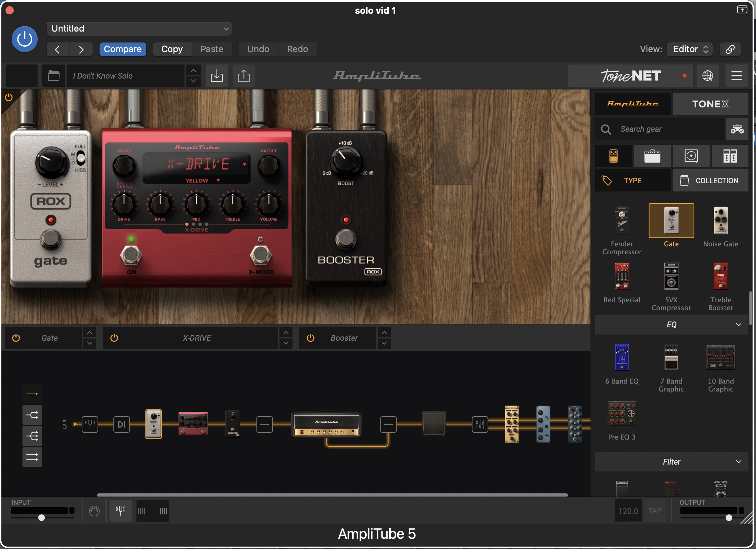Open the preset browser folder icon
The image size is (756, 549).
pyautogui.click(x=54, y=75)
